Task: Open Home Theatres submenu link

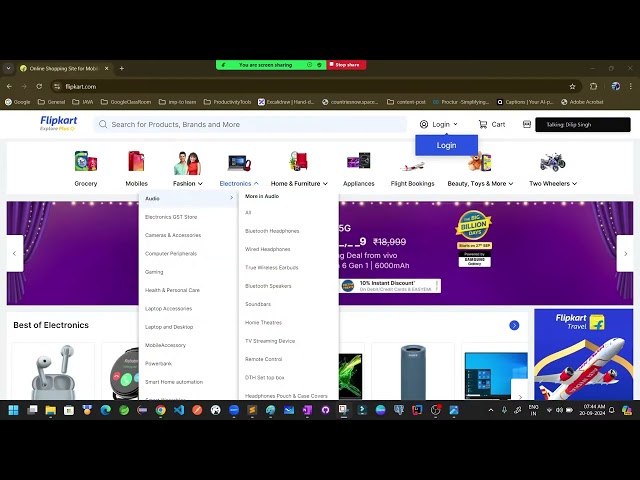Action: (x=263, y=322)
